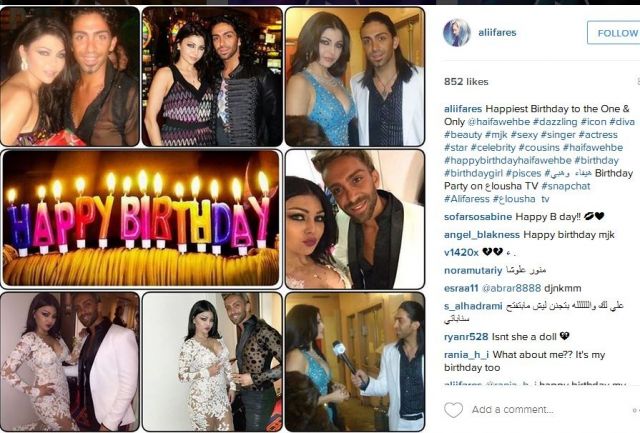Click the Happy Birthday candles photo
The width and height of the screenshot is (640, 433).
[141, 218]
